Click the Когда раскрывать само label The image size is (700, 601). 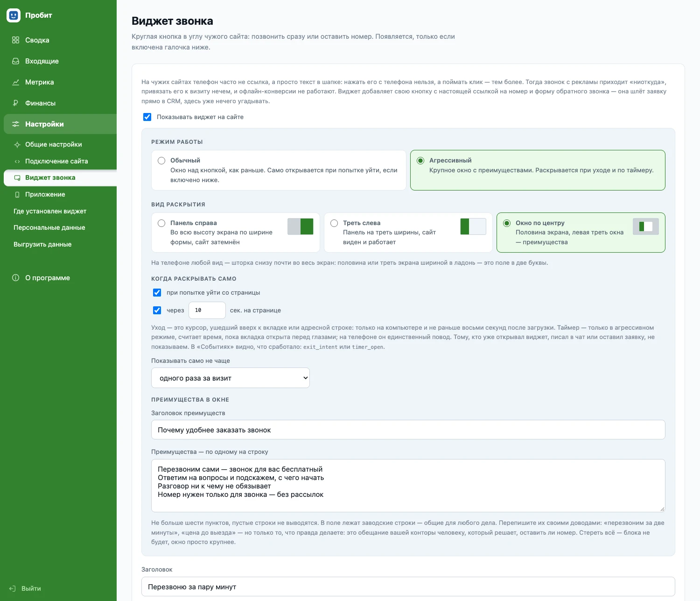(x=194, y=279)
